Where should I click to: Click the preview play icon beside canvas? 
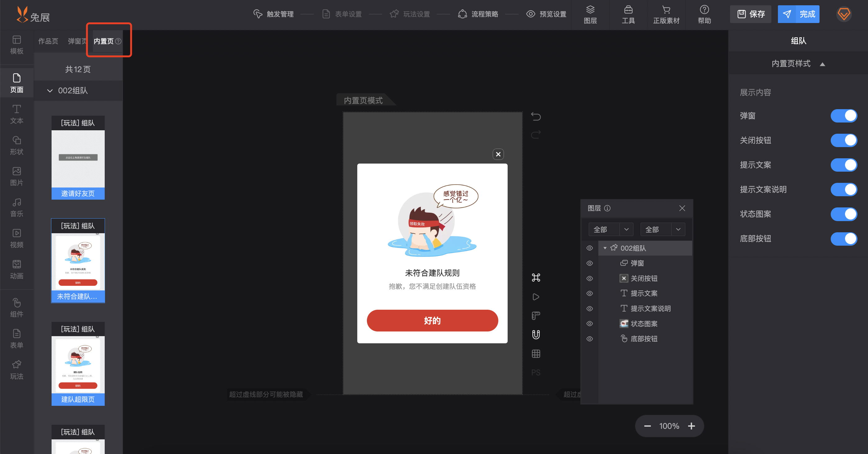[536, 297]
